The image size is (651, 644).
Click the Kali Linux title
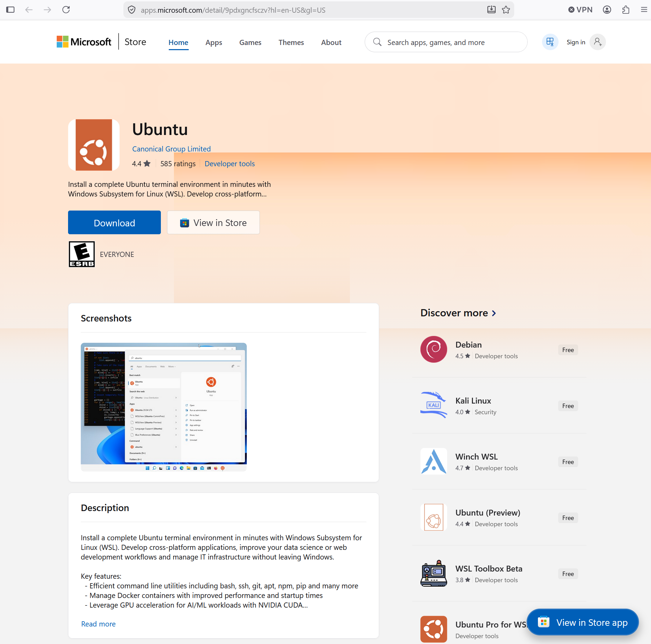click(473, 400)
